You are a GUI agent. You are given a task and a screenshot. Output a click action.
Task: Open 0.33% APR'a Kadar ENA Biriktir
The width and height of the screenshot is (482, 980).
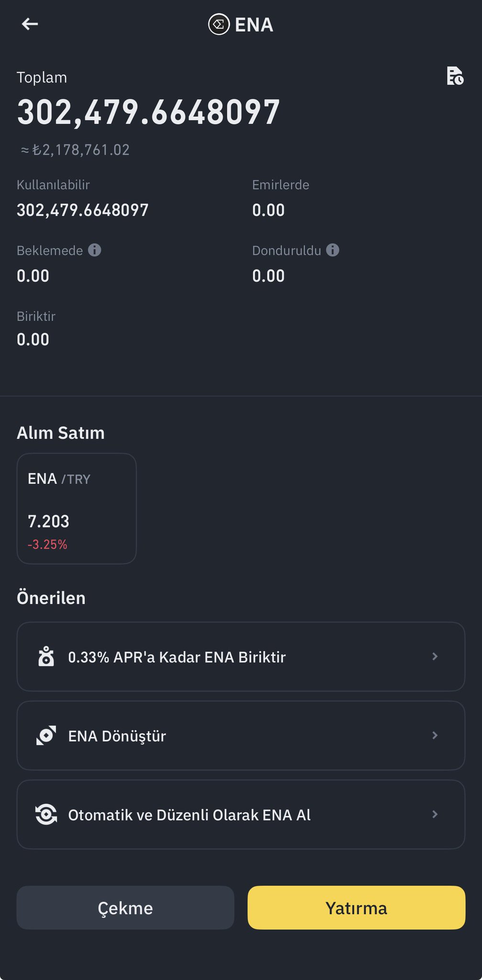point(177,657)
